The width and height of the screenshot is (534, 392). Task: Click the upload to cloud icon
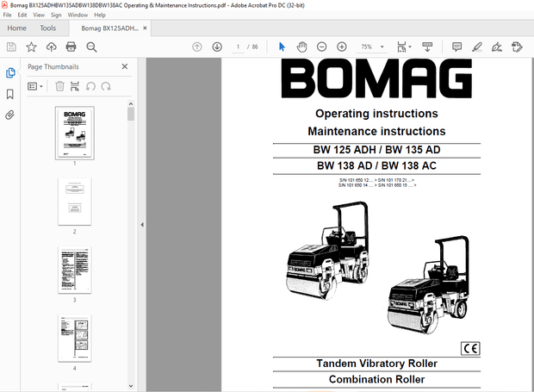[x=52, y=47]
